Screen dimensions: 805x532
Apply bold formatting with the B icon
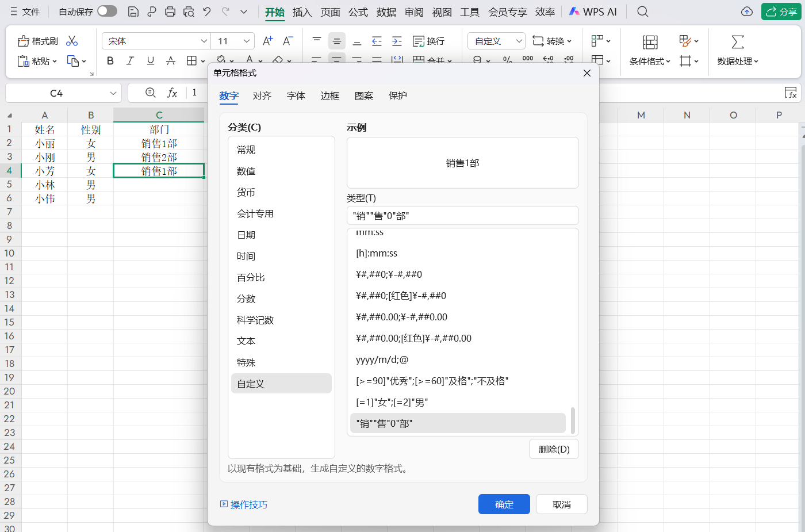(110, 60)
